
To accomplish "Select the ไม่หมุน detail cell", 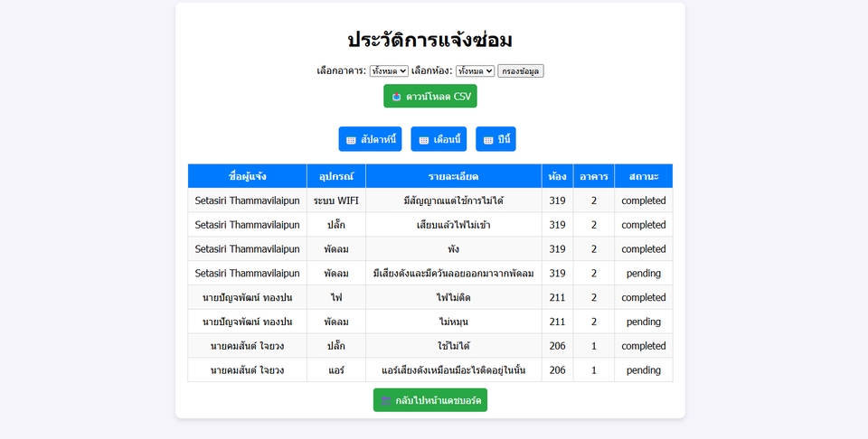I will (453, 322).
